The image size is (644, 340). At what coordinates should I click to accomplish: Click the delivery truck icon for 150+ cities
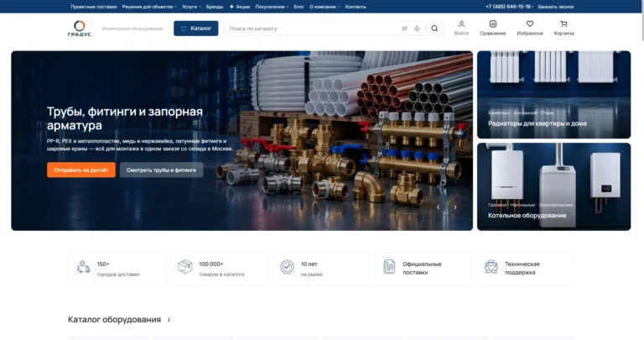click(x=83, y=267)
